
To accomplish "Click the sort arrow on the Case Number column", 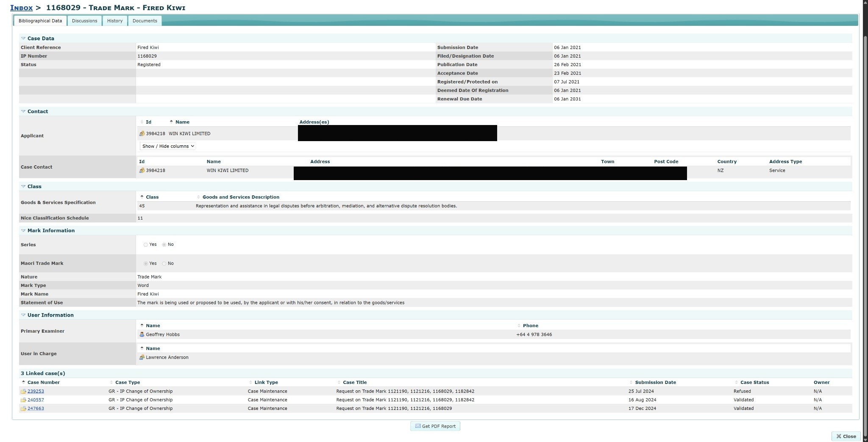I will click(x=24, y=382).
